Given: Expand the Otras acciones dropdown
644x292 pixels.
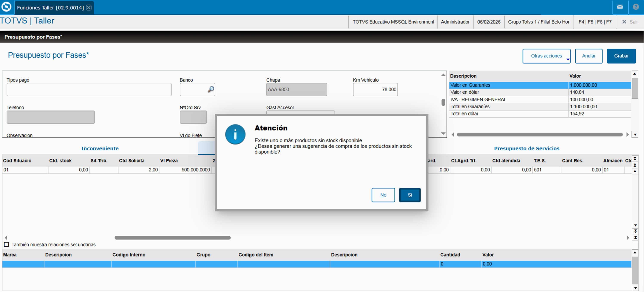Looking at the screenshot, I should (x=546, y=56).
